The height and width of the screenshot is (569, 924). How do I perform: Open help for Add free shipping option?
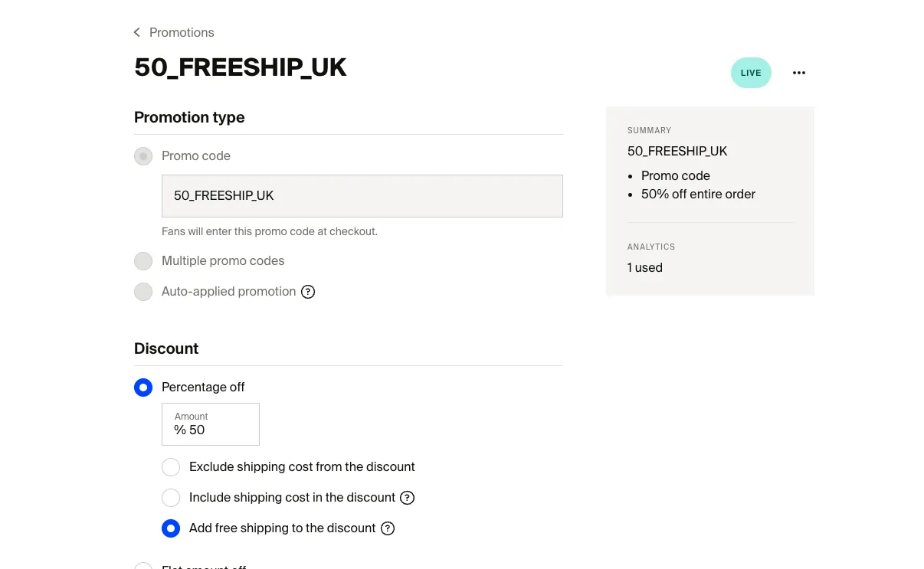pos(388,528)
